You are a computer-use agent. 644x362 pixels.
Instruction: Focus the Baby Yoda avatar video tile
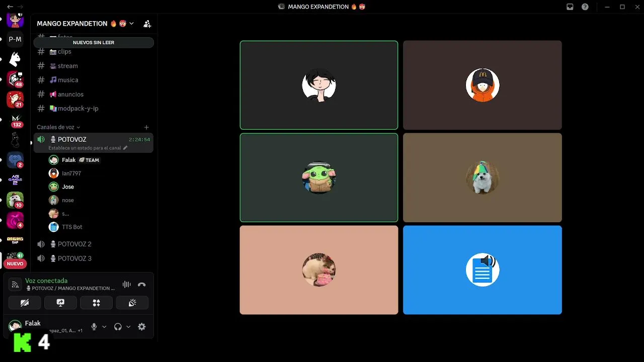[319, 177]
